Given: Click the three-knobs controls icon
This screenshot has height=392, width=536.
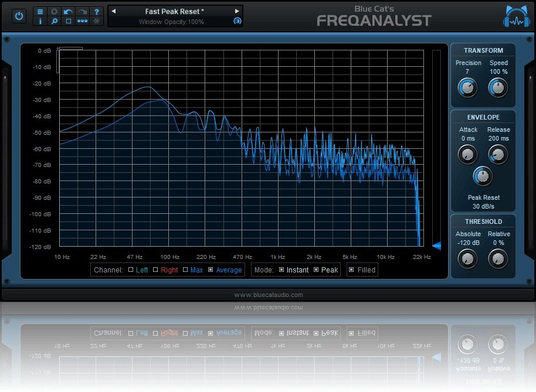Looking at the screenshot, I should click(x=82, y=21).
